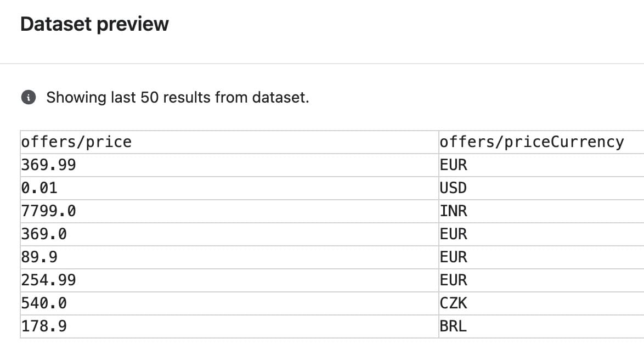Click the 89.9 price cell
644x355 pixels.
click(229, 257)
